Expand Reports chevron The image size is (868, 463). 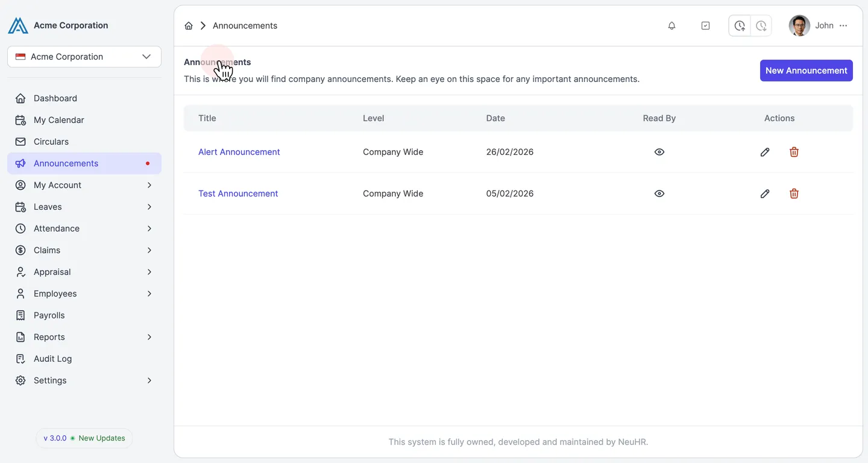pos(149,337)
